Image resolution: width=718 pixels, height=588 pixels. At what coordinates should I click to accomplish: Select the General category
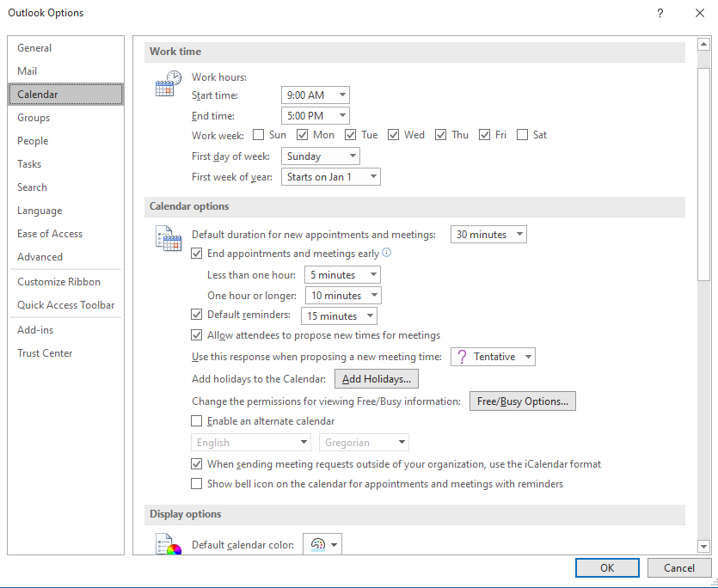point(65,48)
